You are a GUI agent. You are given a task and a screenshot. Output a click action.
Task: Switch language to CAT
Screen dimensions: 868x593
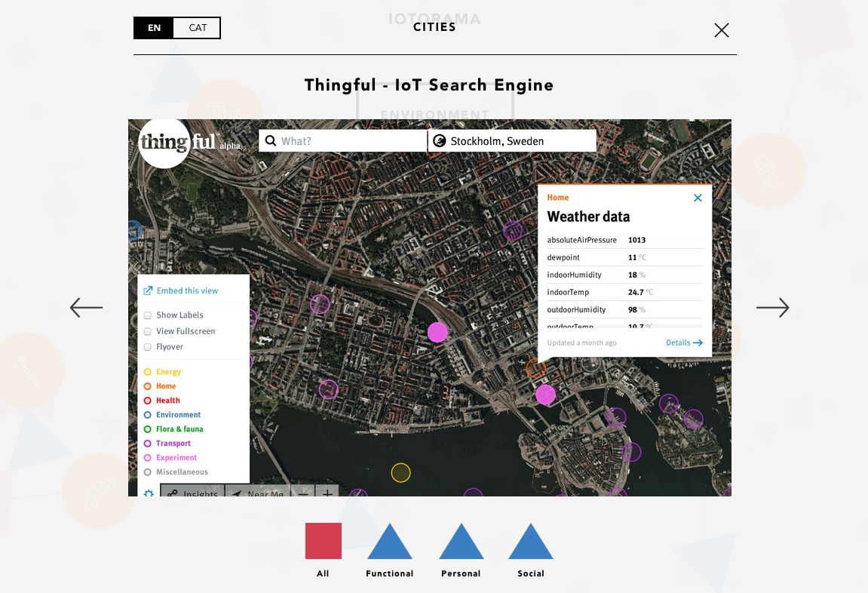tap(198, 28)
